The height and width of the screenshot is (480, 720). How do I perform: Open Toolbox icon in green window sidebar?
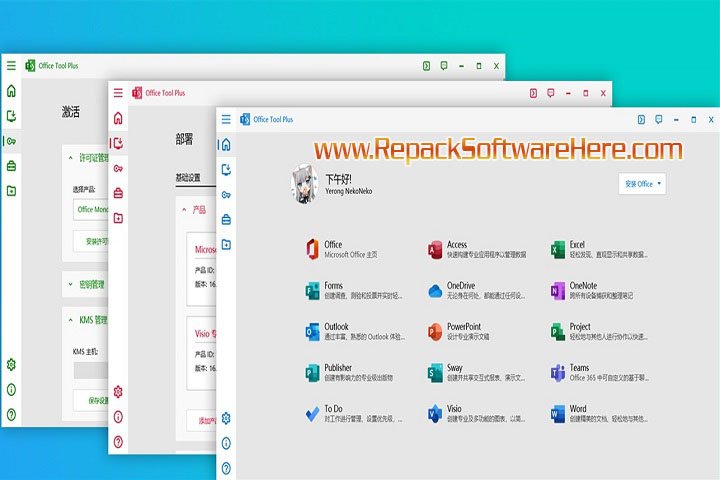[11, 166]
